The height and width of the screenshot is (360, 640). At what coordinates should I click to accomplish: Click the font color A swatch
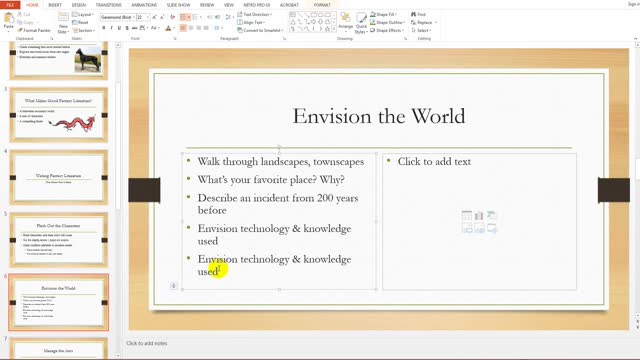168,28
